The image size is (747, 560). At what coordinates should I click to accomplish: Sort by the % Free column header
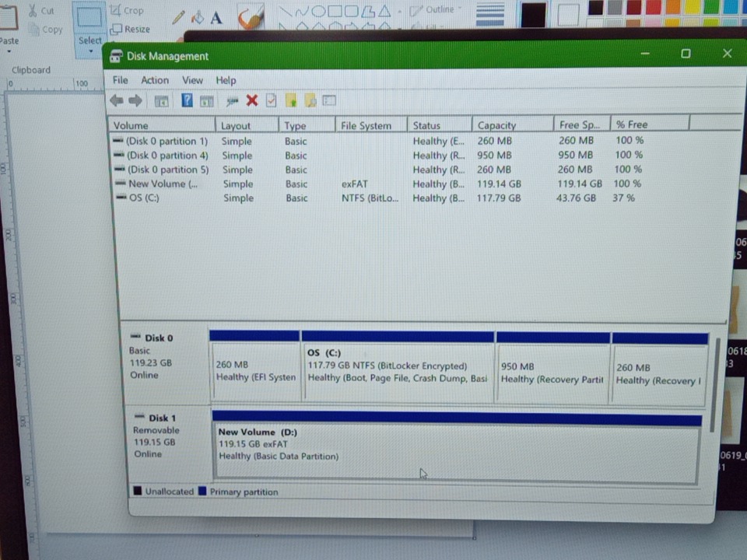[x=650, y=124]
